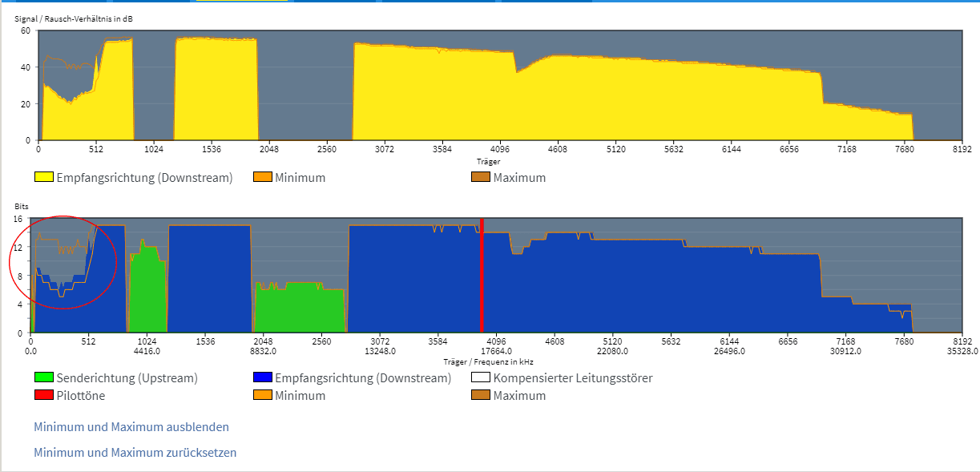This screenshot has height=472, width=980.
Task: Click white Kompensierter Leitungsstörer legend swatch
Action: (x=481, y=377)
